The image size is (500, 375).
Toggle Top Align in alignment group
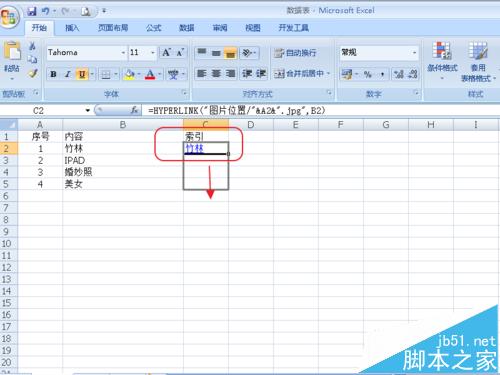pyautogui.click(x=202, y=53)
